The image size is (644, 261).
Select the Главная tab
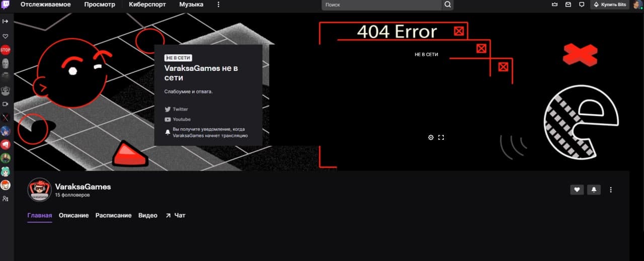[x=40, y=216]
